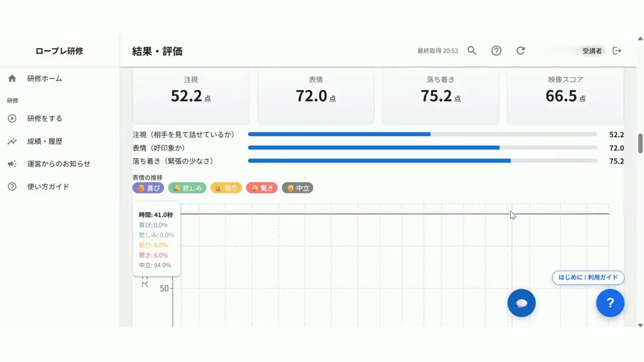Click the 表情 72.0点 score card
Screen dimensions: 644x362
tap(315, 96)
